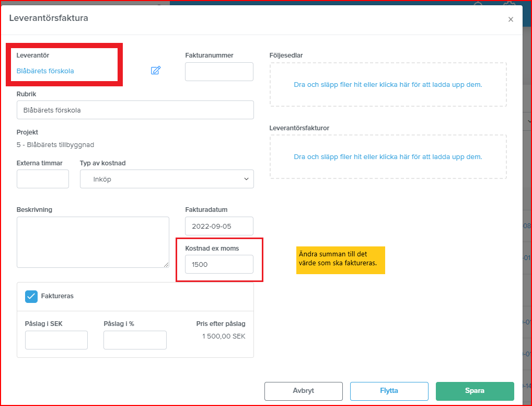Open the Blåbärets förskola supplier link

coord(45,71)
